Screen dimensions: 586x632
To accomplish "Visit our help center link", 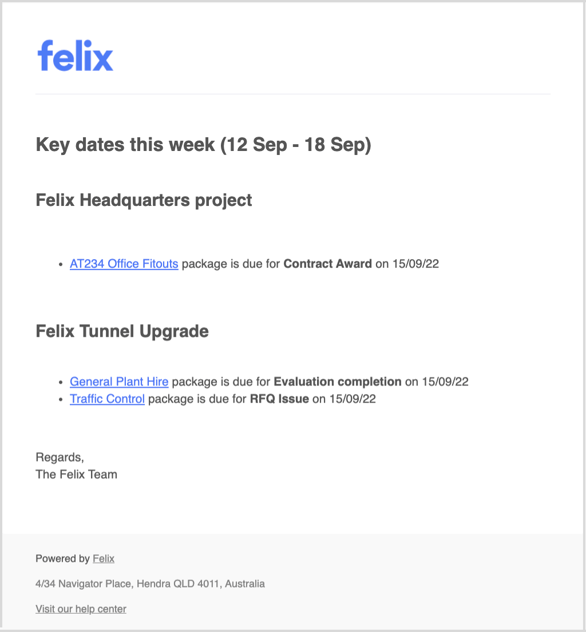I will 81,609.
